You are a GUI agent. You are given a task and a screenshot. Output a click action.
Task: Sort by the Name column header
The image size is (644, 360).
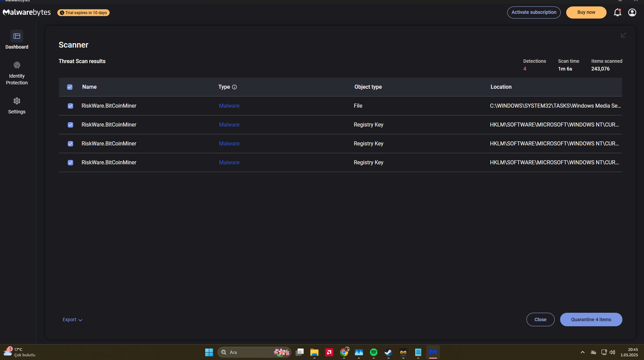point(89,87)
